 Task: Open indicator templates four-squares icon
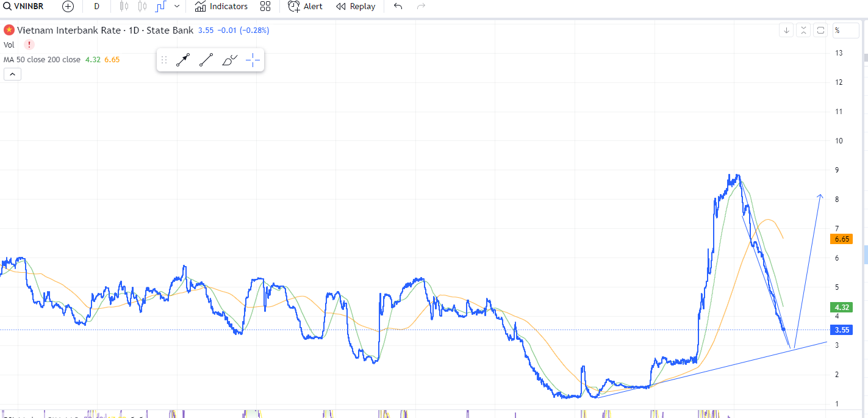(265, 7)
